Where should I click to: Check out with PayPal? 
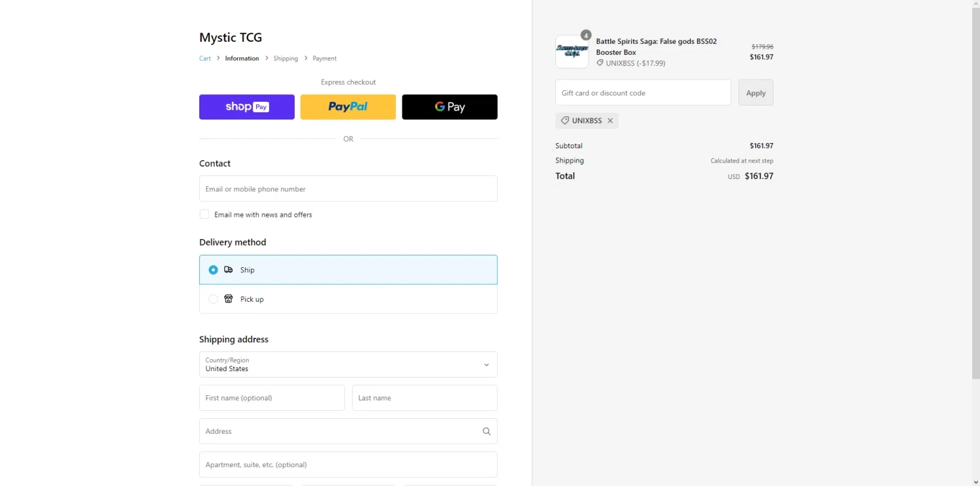point(348,107)
